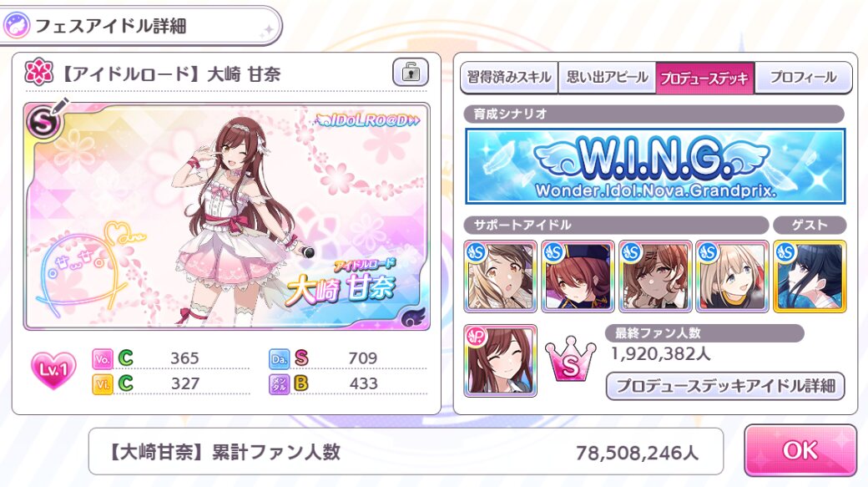Select the guest support idol thumbnail
This screenshot has width=868, height=487.
(810, 276)
